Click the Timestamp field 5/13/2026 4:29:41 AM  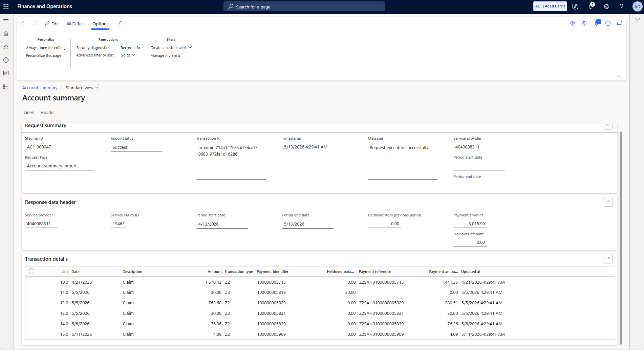tap(317, 147)
